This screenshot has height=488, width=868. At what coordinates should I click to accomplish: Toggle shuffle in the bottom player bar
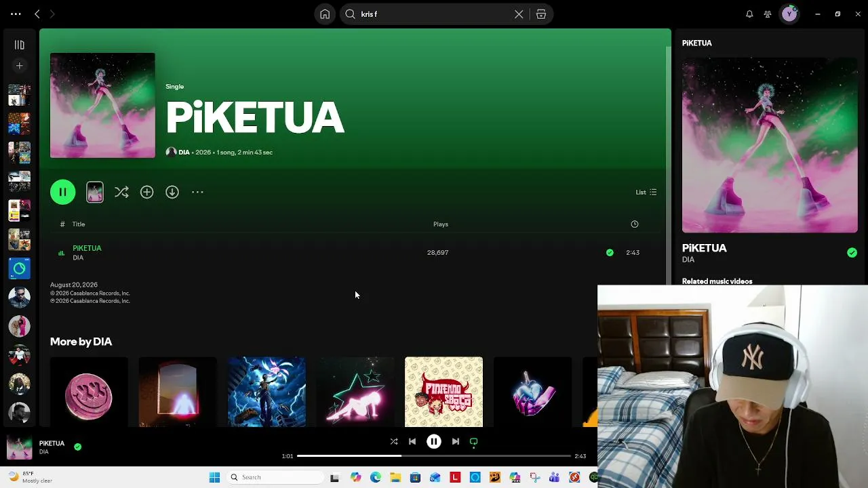(394, 441)
